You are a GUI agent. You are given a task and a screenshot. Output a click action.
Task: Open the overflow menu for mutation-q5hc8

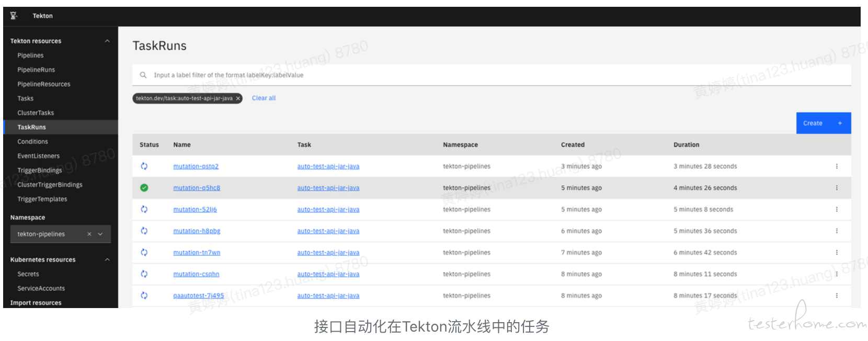[837, 188]
